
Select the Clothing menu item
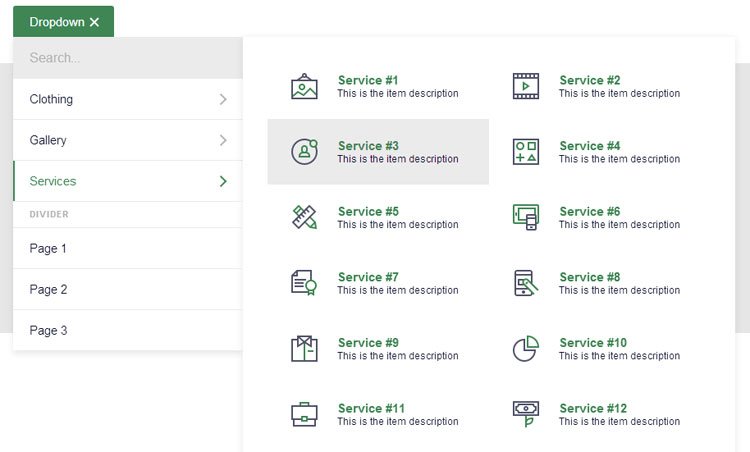coord(128,99)
